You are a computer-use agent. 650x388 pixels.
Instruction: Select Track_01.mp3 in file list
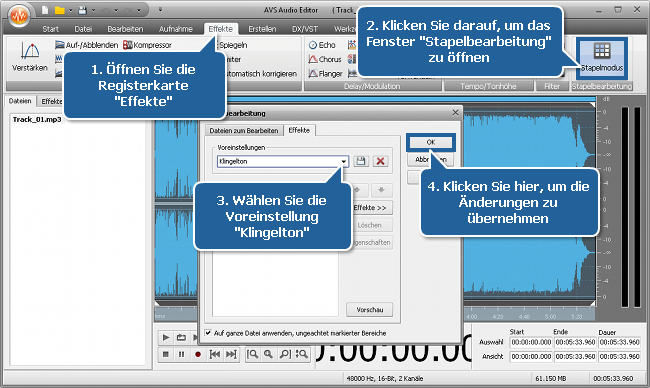click(x=37, y=119)
